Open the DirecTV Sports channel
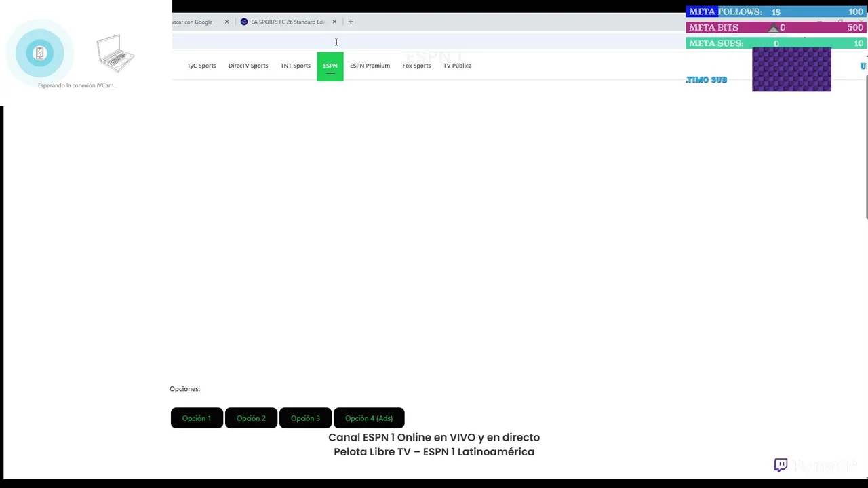 [248, 66]
